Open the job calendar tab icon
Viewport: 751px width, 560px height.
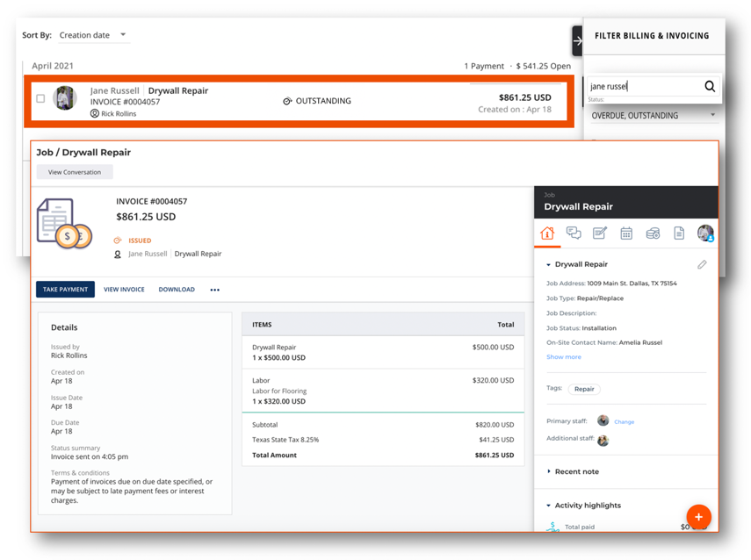click(626, 233)
